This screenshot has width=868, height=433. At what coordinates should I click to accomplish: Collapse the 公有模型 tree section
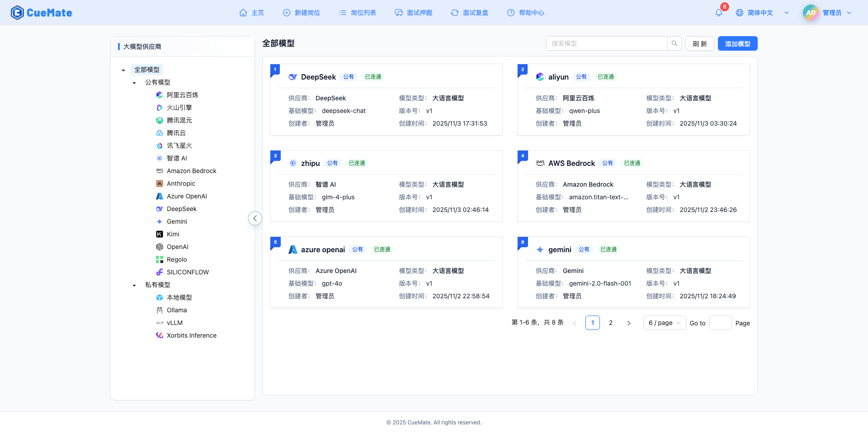tap(134, 82)
